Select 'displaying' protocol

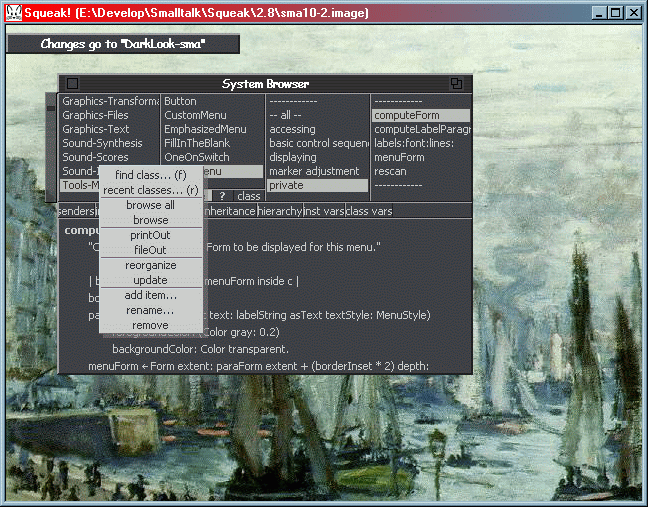(x=317, y=157)
